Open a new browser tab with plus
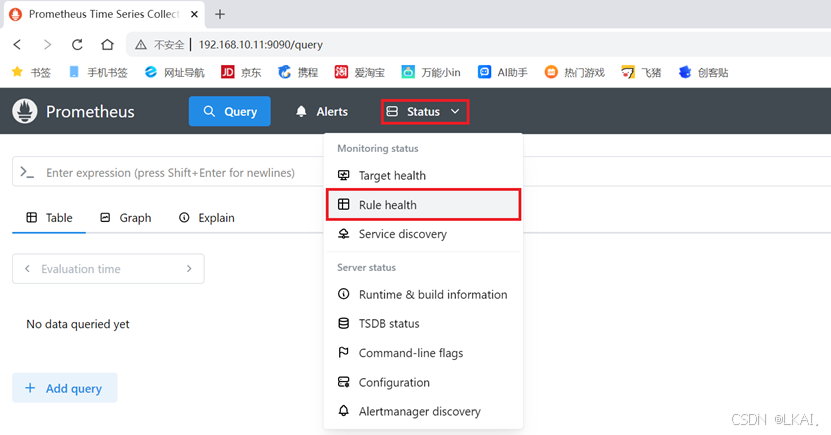831x435 pixels. tap(220, 14)
